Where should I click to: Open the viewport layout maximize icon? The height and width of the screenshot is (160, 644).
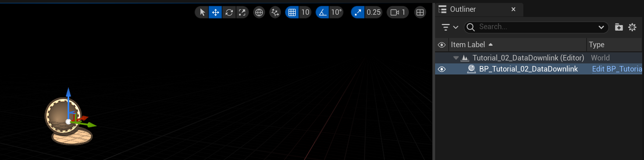coord(420,13)
